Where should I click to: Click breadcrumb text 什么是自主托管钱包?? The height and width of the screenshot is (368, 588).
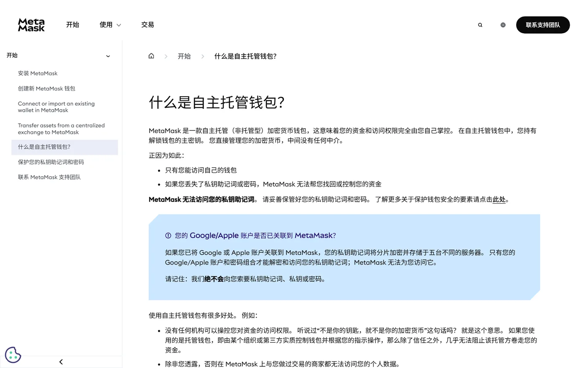(245, 56)
